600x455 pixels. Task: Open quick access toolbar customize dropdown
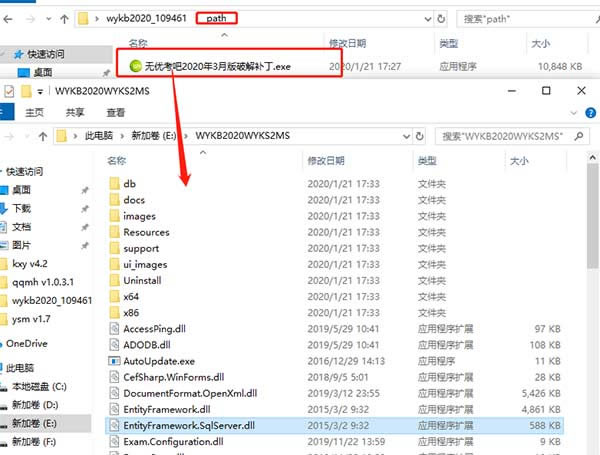tap(40, 91)
